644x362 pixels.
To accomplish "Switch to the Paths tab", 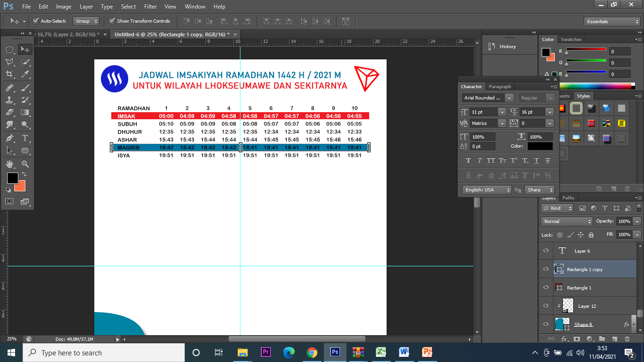I will (x=569, y=198).
